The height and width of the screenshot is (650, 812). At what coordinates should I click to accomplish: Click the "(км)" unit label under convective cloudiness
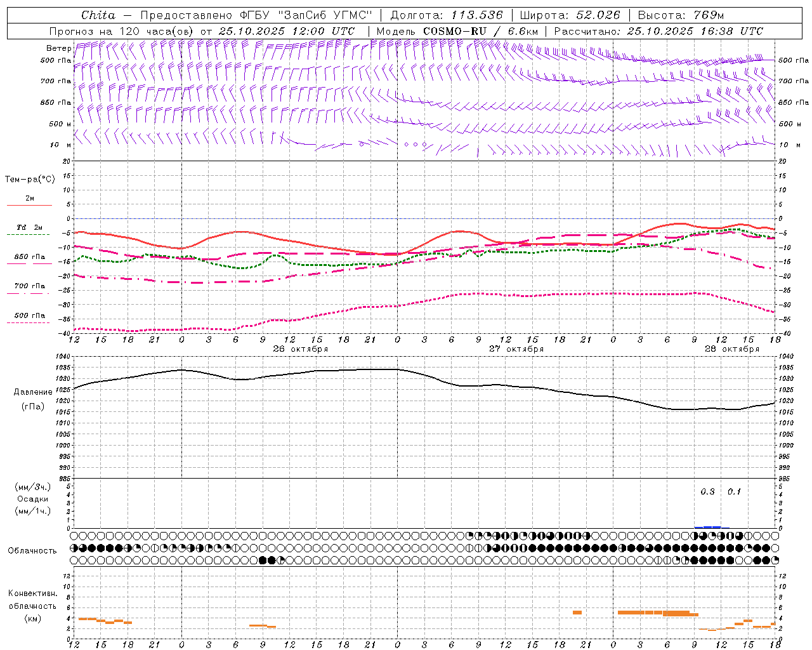(x=33, y=618)
